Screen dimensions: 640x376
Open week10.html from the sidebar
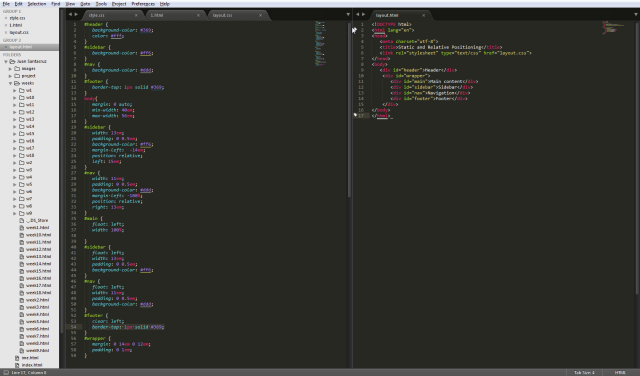[38, 235]
